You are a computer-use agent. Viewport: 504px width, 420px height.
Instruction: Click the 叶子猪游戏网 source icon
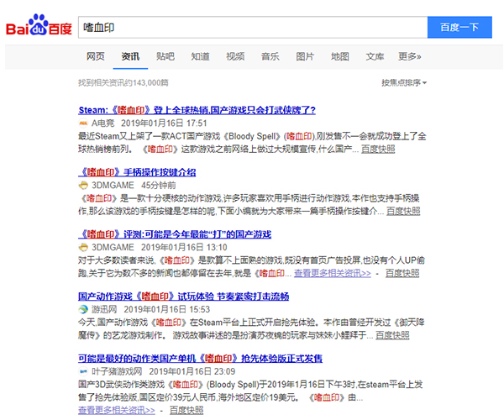[83, 371]
